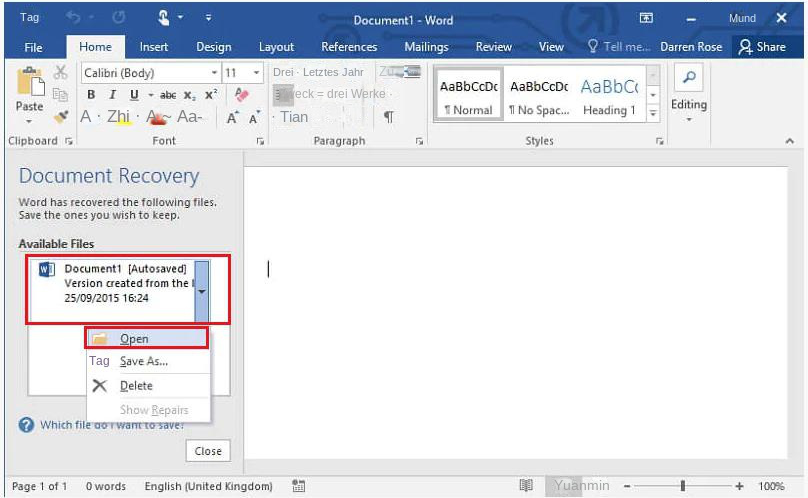Viewport: 808px width, 498px height.
Task: Click the red Font Color icon
Action: (x=157, y=118)
